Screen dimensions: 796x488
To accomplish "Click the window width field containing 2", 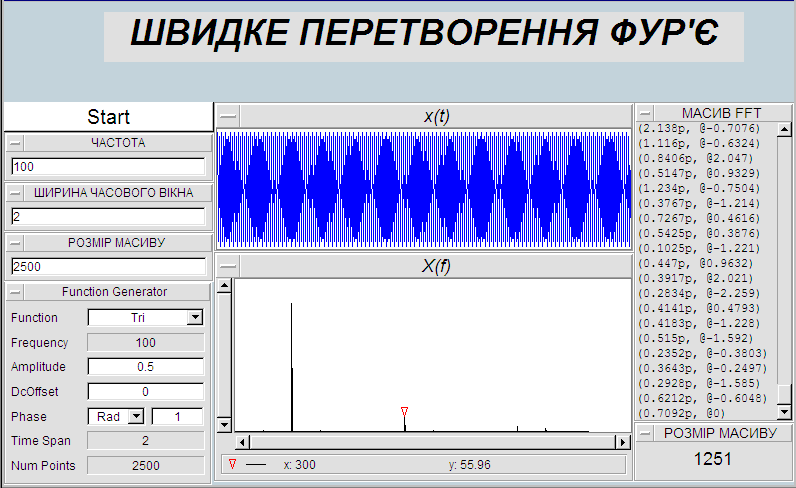I will coord(108,217).
